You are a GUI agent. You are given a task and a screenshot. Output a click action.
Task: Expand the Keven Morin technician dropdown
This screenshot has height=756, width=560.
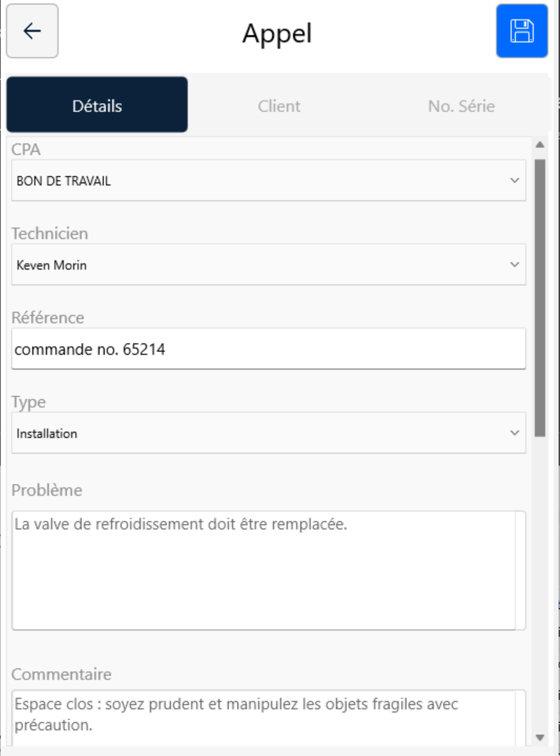(268, 264)
